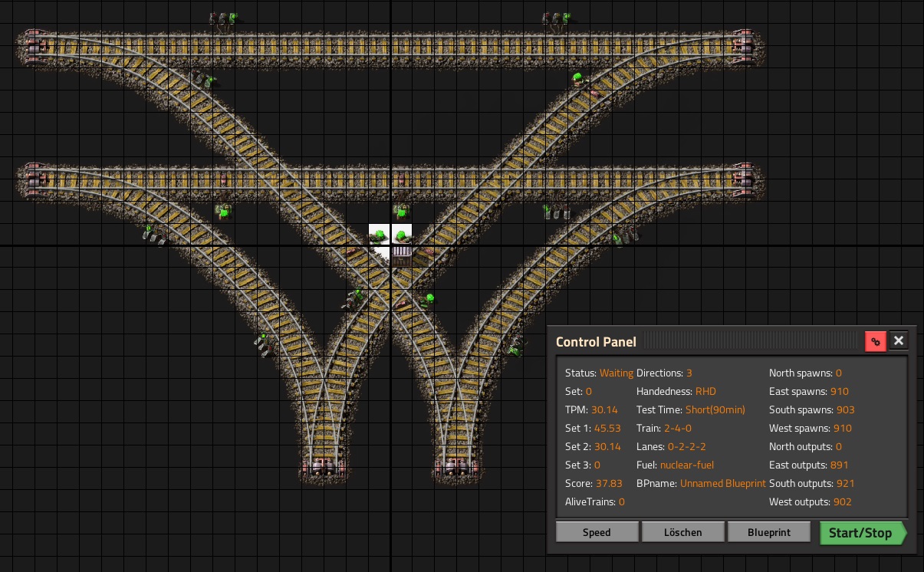The width and height of the screenshot is (924, 572).
Task: Click the 'Directions: 3' entry
Action: pyautogui.click(x=664, y=373)
